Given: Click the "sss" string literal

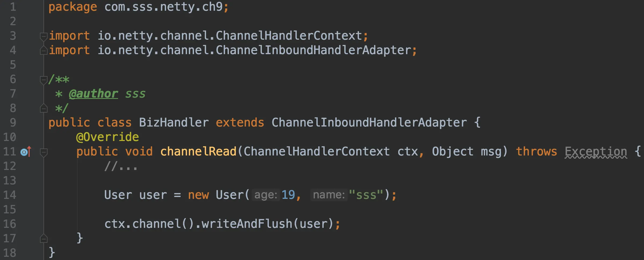Looking at the screenshot, I should [x=366, y=195].
